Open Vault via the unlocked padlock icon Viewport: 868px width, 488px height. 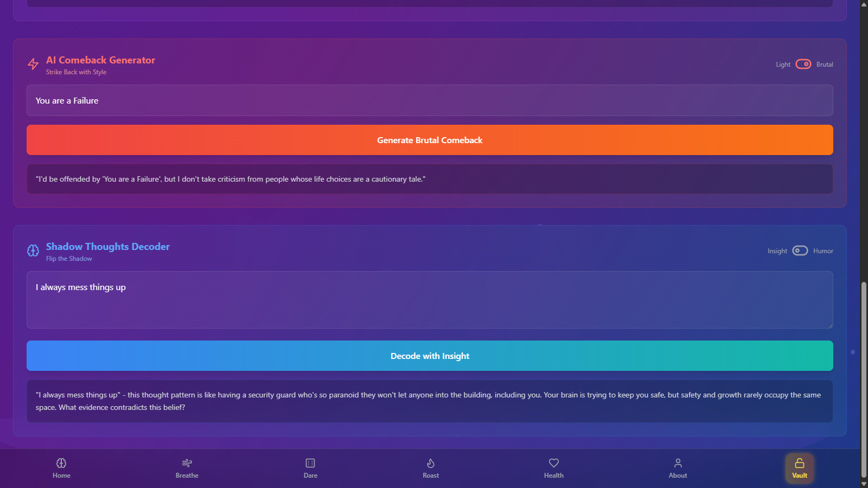(800, 463)
